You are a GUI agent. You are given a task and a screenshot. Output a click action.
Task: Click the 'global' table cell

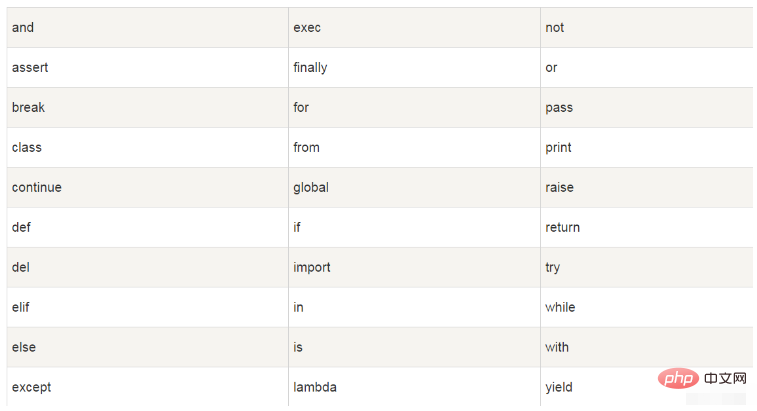click(414, 188)
